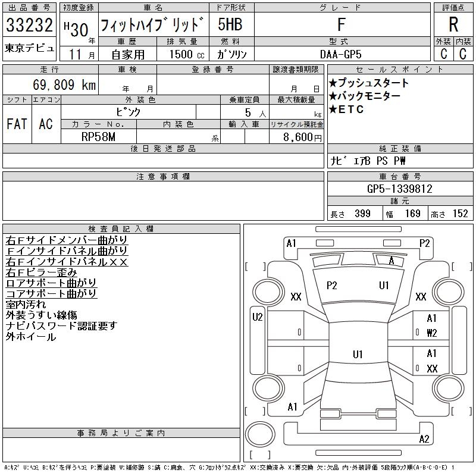Screen dimensions: 476x476
Task: Click the empty bracket box at diagram's upper-right
Action: (461, 266)
